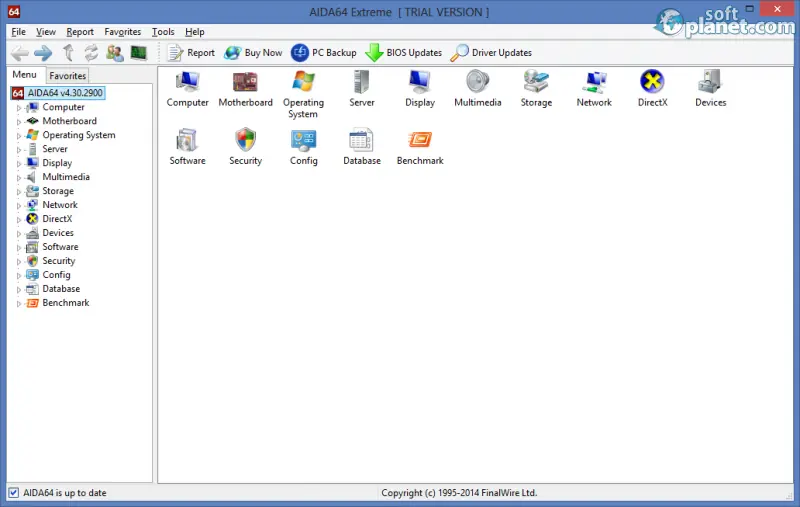Viewport: 800px width, 507px height.
Task: Go forward with the blue right arrow
Action: (x=43, y=53)
